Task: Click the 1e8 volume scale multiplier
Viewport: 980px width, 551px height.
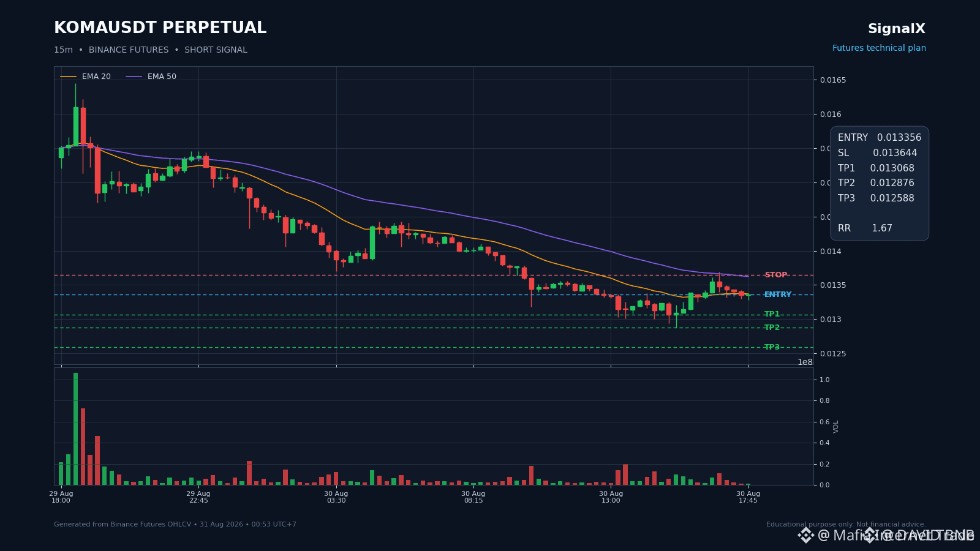Action: (x=805, y=362)
